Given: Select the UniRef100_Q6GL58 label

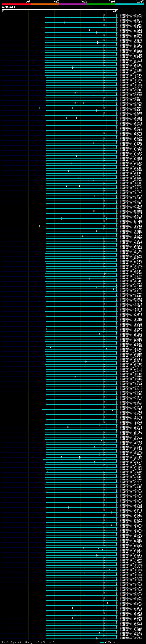Looking at the screenshot, I should (x=131, y=578).
